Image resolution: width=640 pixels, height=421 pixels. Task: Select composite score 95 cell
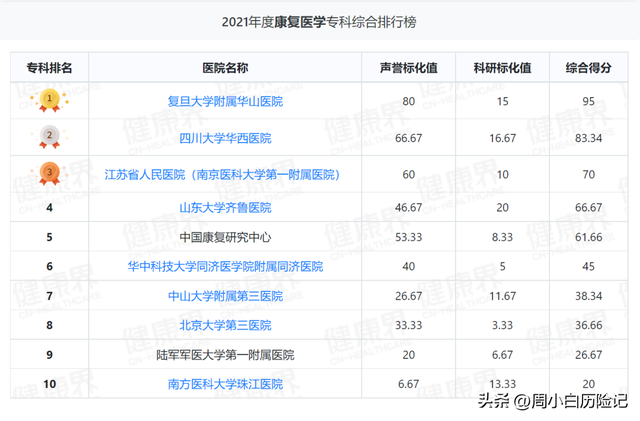click(x=588, y=101)
